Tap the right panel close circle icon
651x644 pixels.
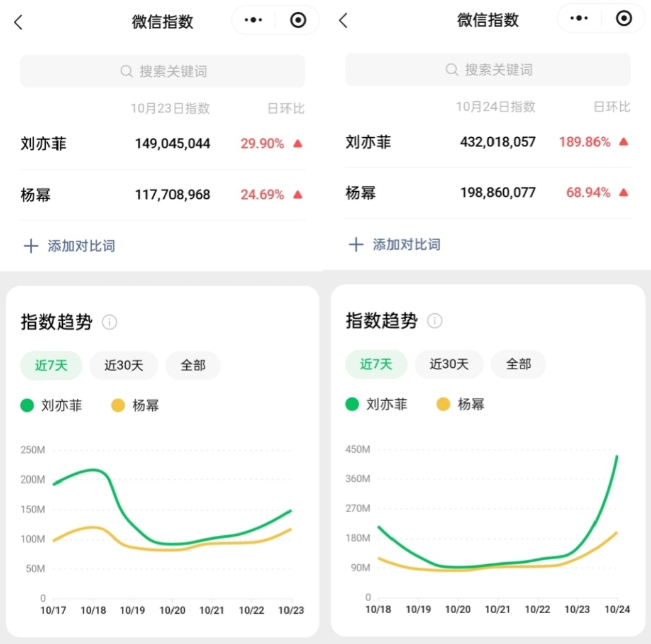click(x=623, y=18)
